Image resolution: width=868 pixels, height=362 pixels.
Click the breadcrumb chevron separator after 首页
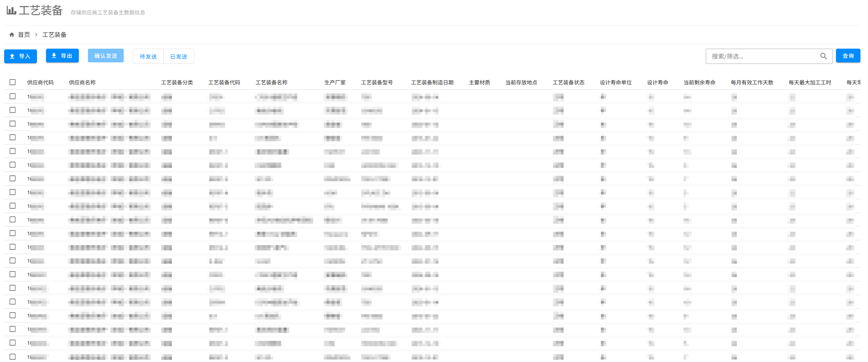pyautogui.click(x=36, y=35)
